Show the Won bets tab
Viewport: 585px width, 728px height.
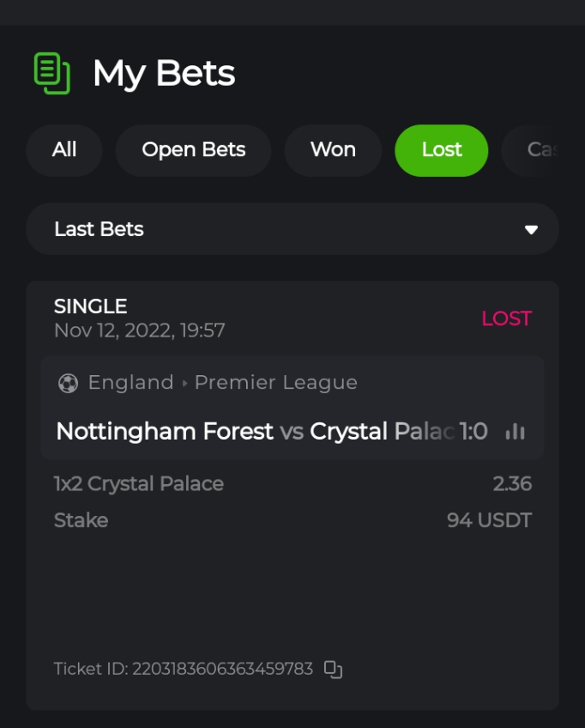[333, 150]
